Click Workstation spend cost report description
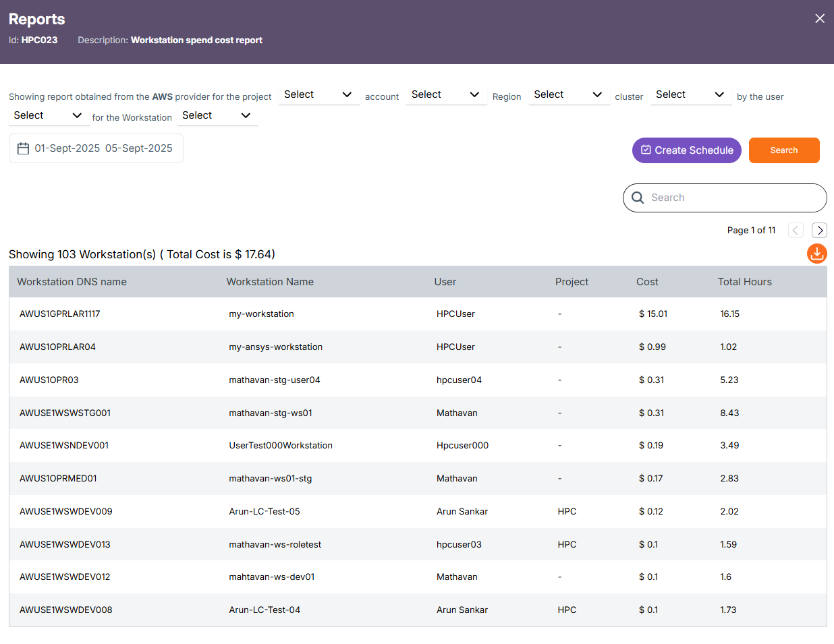 [x=196, y=40]
